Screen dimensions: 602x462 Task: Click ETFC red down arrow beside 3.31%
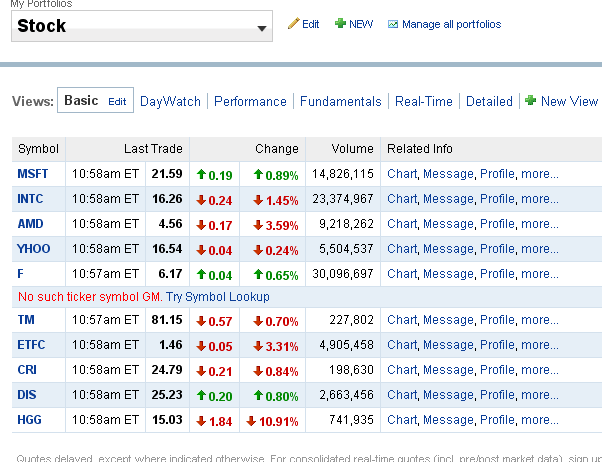point(258,346)
